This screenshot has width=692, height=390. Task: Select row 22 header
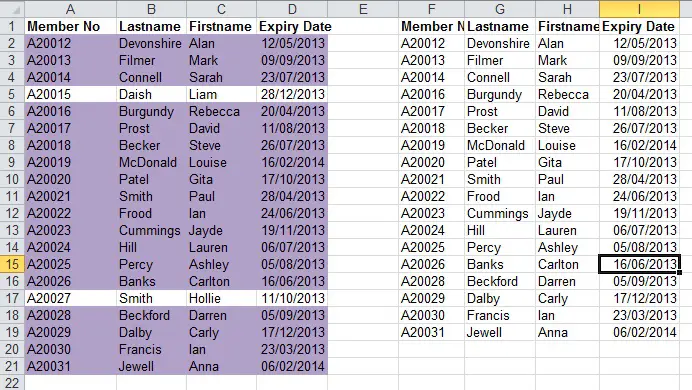coord(12,382)
